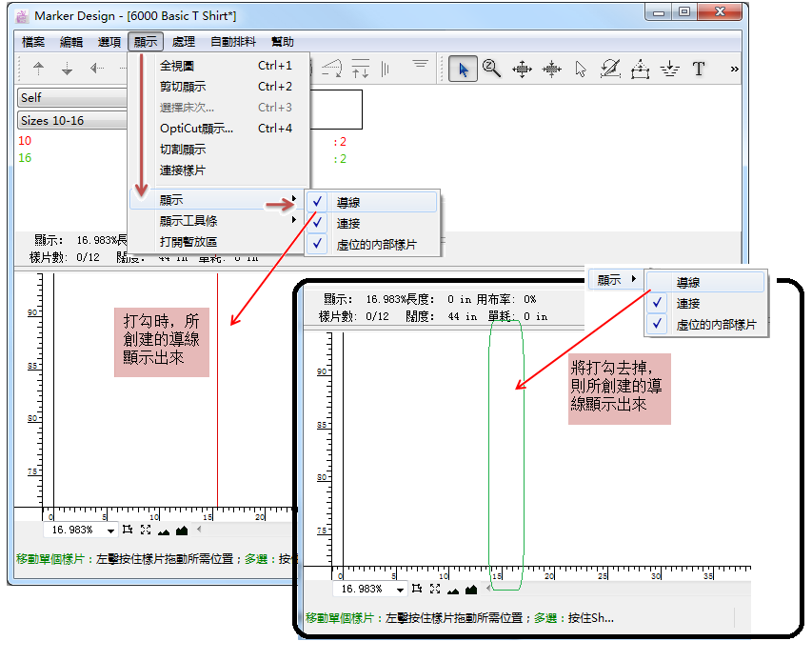Screen dimensions: 812x661
Task: Click the text tool T icon
Action: [699, 69]
